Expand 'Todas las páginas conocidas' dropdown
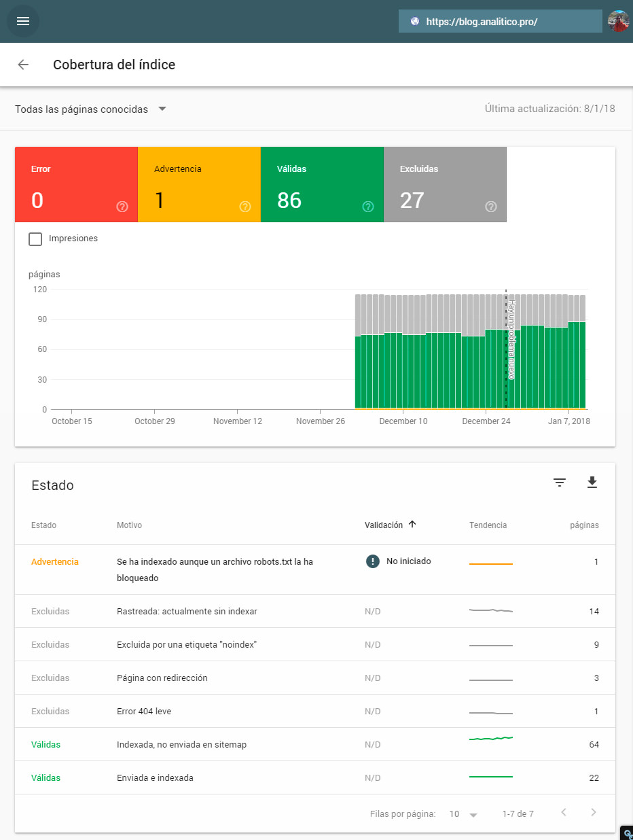Viewport: 633px width, 840px height. (x=91, y=109)
